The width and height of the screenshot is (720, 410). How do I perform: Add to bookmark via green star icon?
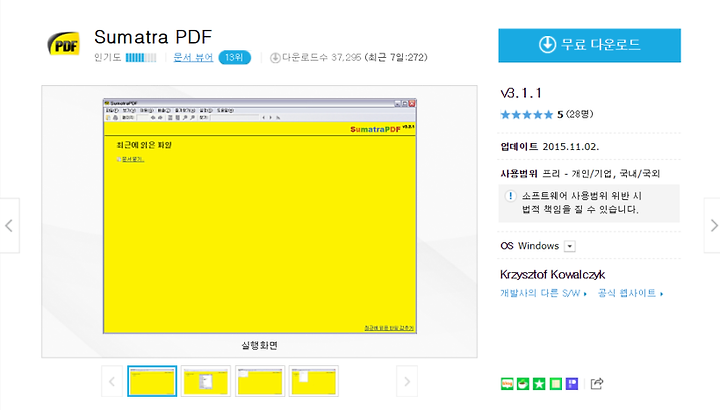pyautogui.click(x=539, y=384)
